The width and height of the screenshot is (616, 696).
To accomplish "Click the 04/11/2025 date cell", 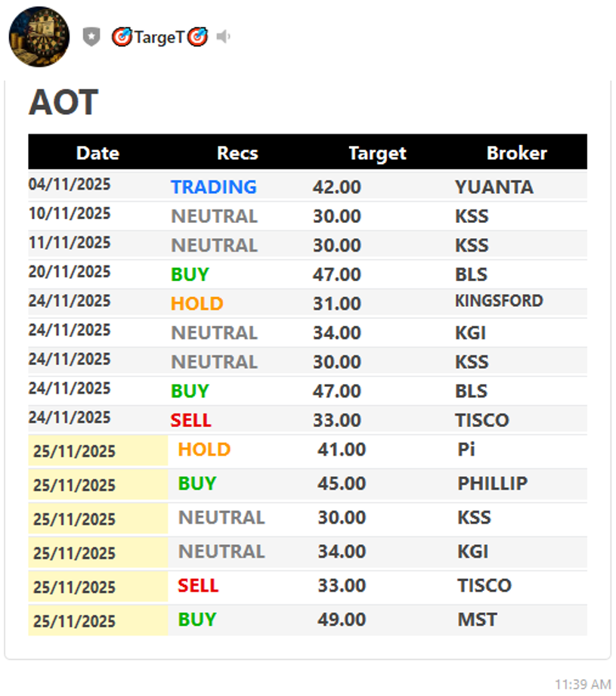I will coord(70,184).
